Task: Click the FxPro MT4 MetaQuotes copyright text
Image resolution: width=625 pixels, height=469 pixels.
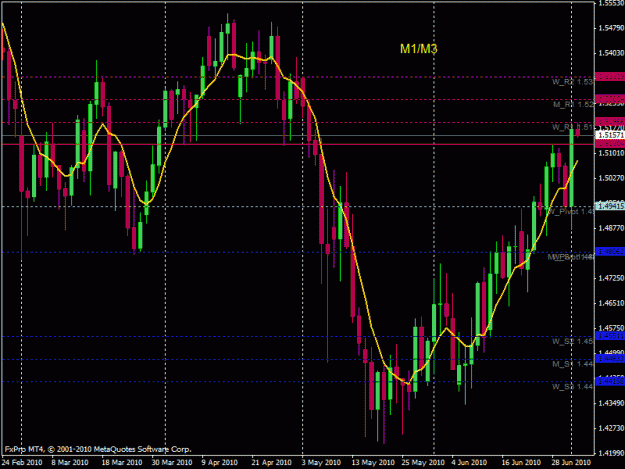Action: [98, 449]
